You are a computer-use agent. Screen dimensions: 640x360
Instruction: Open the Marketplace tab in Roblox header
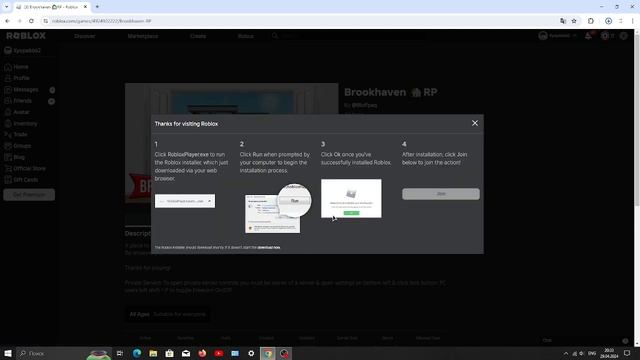143,36
